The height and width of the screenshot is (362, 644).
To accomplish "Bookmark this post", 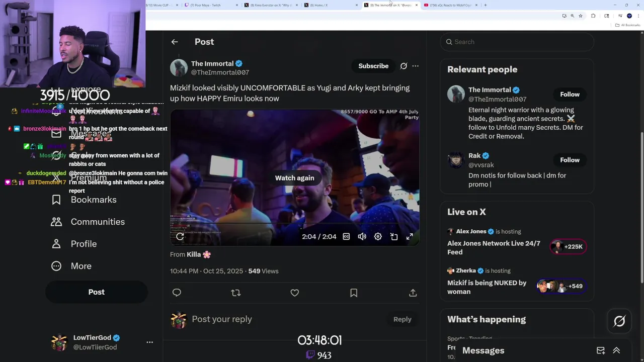I will click(x=354, y=293).
